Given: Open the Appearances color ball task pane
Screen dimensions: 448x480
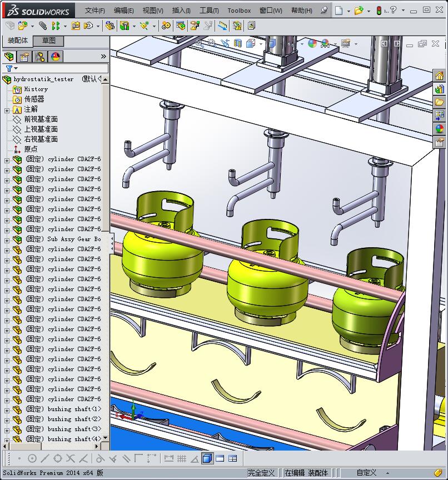Looking at the screenshot, I should click(x=440, y=129).
